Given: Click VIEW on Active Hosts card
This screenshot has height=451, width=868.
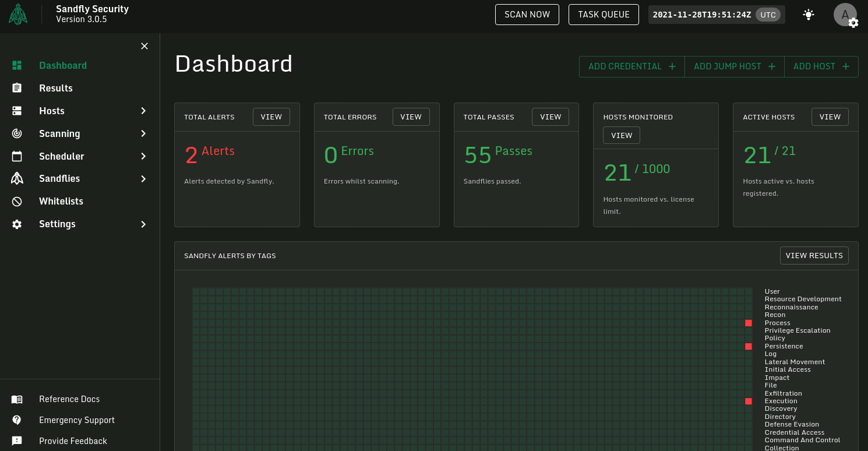Looking at the screenshot, I should coord(830,117).
